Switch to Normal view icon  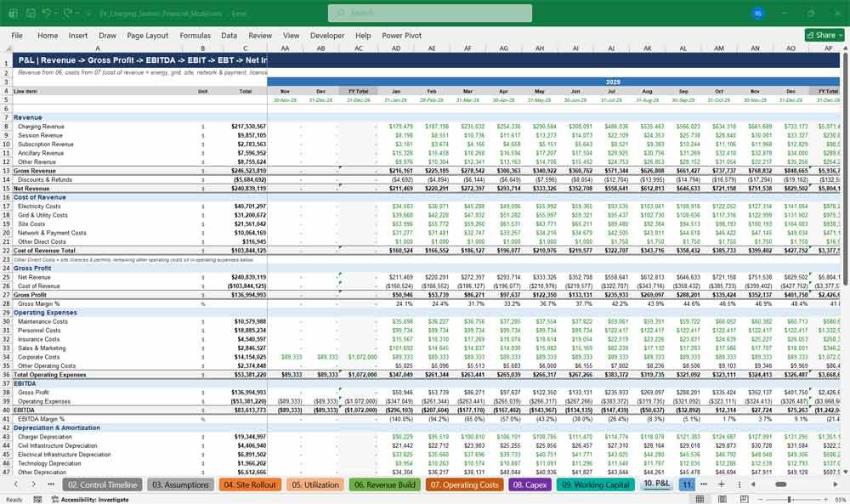[x=700, y=499]
